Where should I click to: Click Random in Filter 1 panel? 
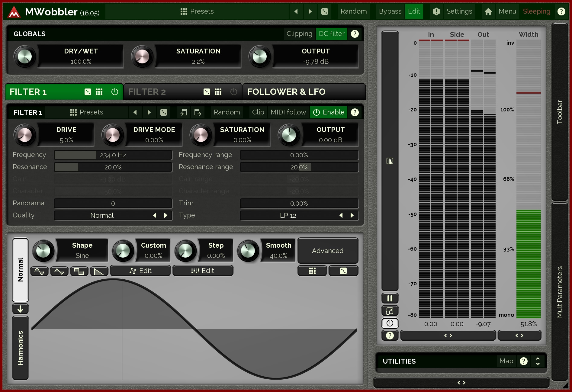(x=227, y=112)
